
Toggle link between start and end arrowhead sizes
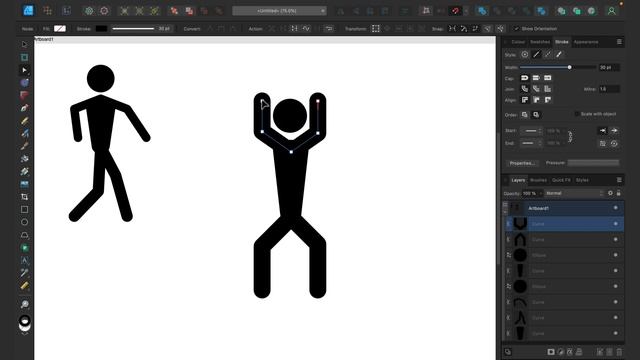pos(570,137)
